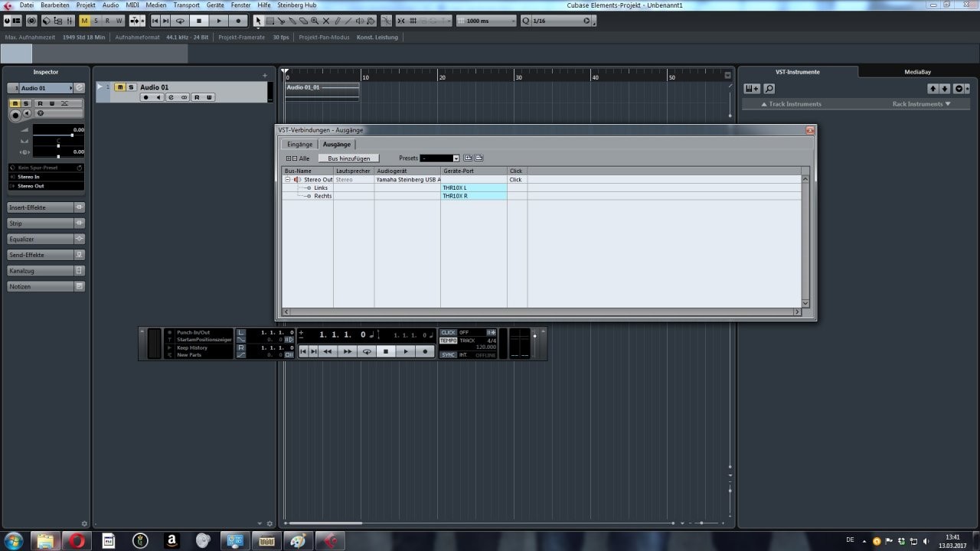
Task: Open Yamaha Steinberg USB audio device cell
Action: tap(407, 180)
